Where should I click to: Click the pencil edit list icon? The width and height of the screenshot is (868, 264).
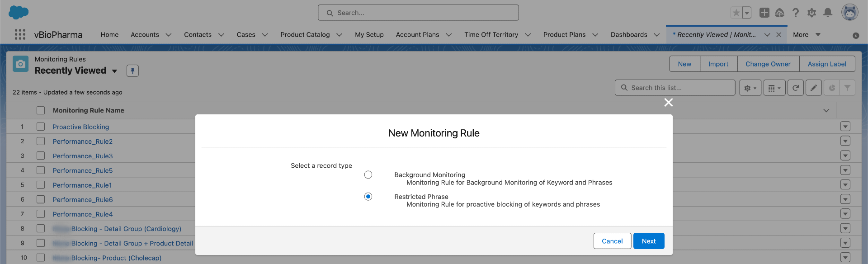pyautogui.click(x=813, y=88)
